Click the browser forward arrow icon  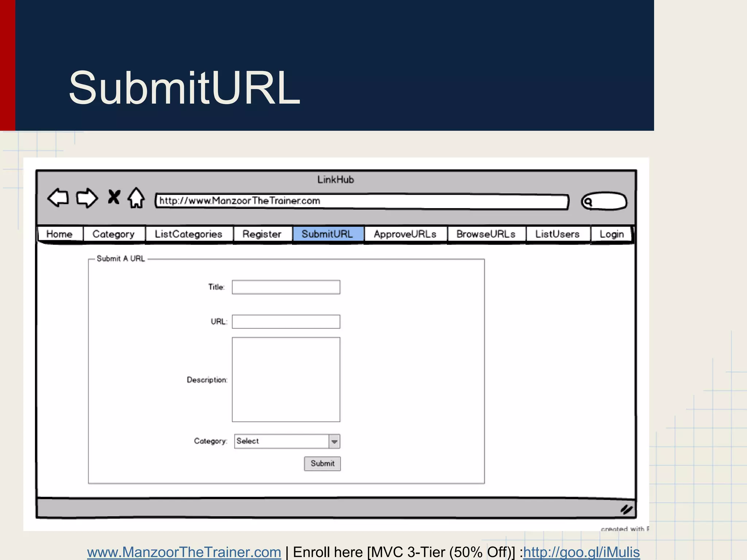87,198
